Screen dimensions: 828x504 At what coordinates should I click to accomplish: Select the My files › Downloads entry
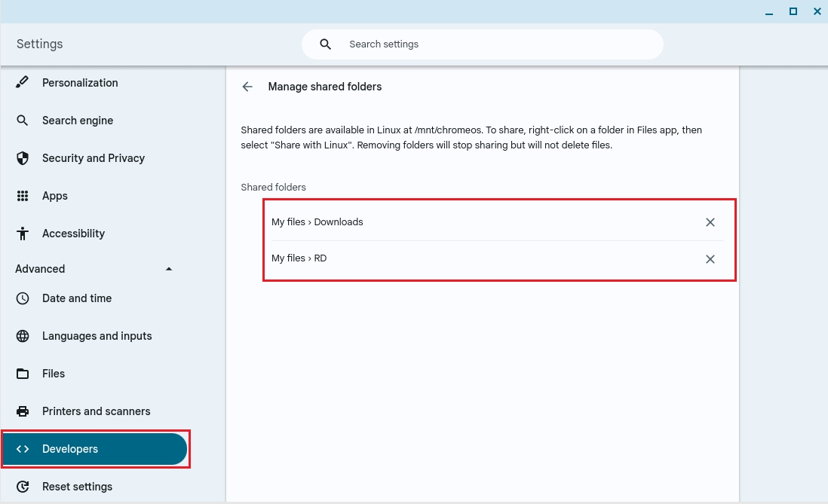[x=317, y=222]
